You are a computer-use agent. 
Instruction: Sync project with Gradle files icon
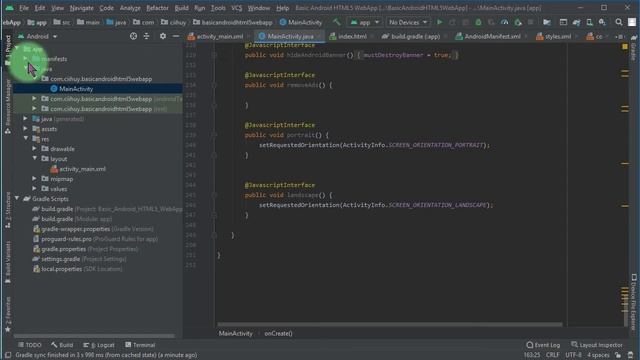pyautogui.click(x=576, y=22)
